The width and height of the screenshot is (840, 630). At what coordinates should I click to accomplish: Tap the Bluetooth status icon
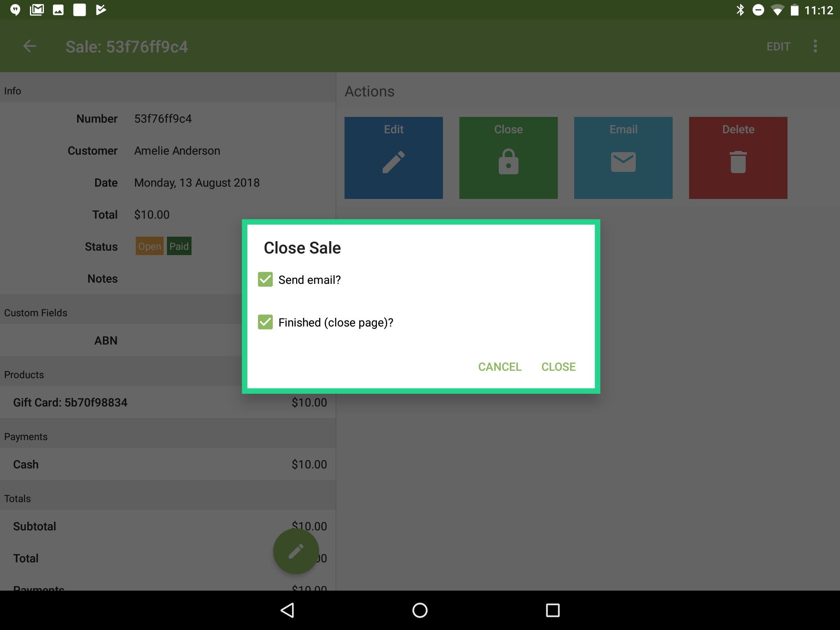click(740, 10)
